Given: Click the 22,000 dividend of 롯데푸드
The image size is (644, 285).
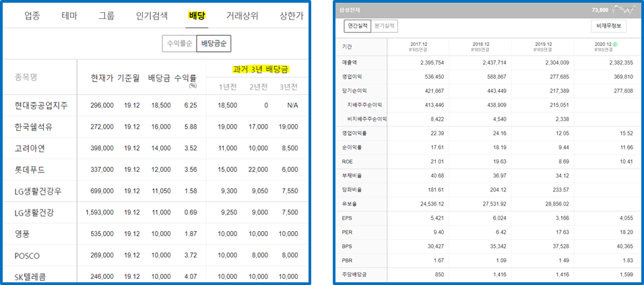Looking at the screenshot, I should (x=258, y=170).
